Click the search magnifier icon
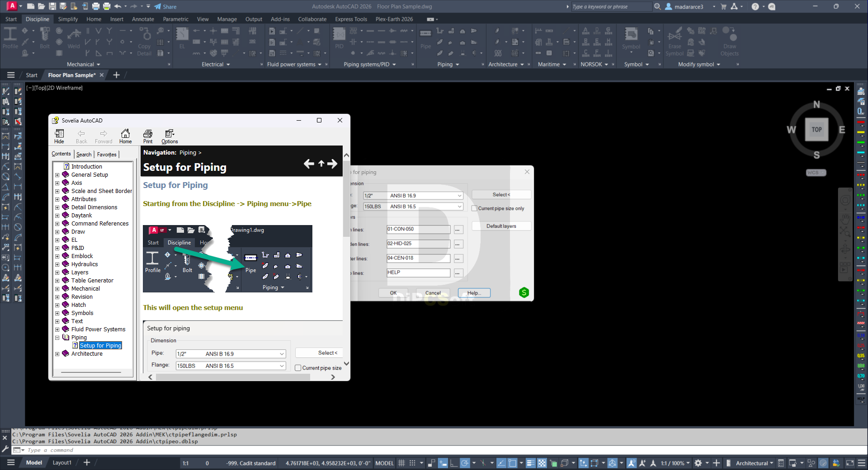Viewport: 868px width, 470px height. (x=657, y=6)
